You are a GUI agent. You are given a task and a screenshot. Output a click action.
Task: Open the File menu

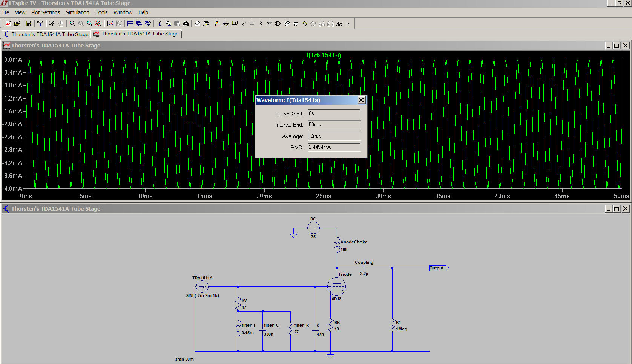[x=6, y=12]
